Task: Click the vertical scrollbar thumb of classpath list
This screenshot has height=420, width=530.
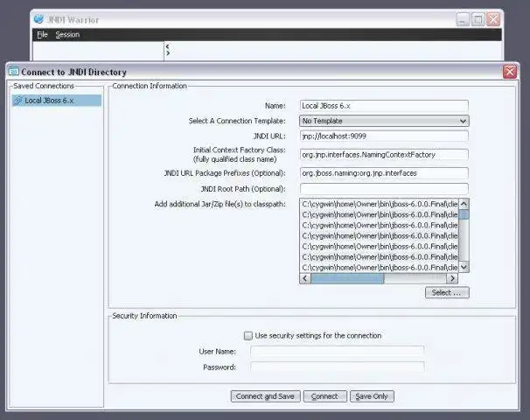Action: (x=464, y=214)
